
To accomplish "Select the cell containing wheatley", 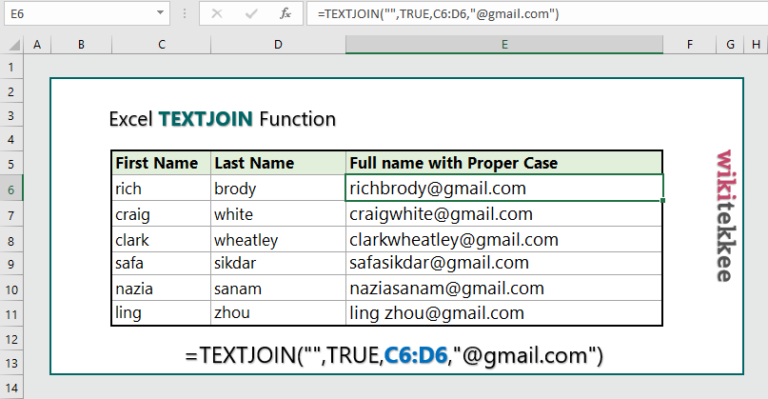I will click(x=278, y=239).
